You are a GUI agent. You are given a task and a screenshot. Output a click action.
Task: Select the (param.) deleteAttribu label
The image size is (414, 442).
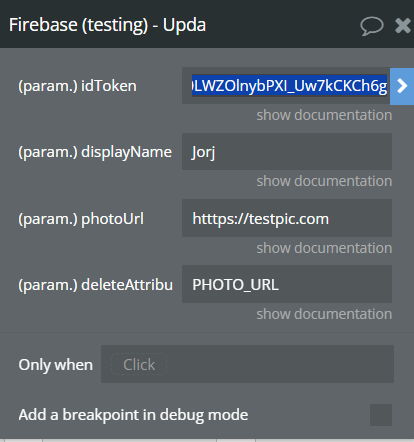(96, 285)
